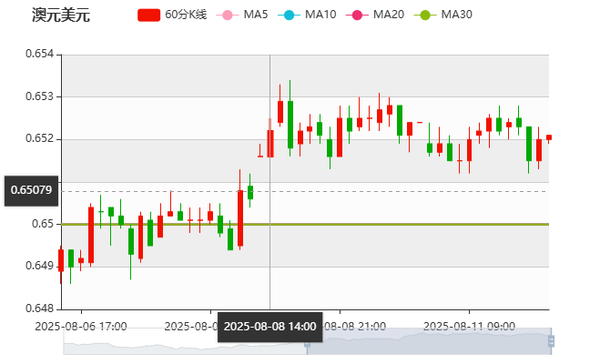
Task: Click the last candle at chart right edge
Action: 548,136
